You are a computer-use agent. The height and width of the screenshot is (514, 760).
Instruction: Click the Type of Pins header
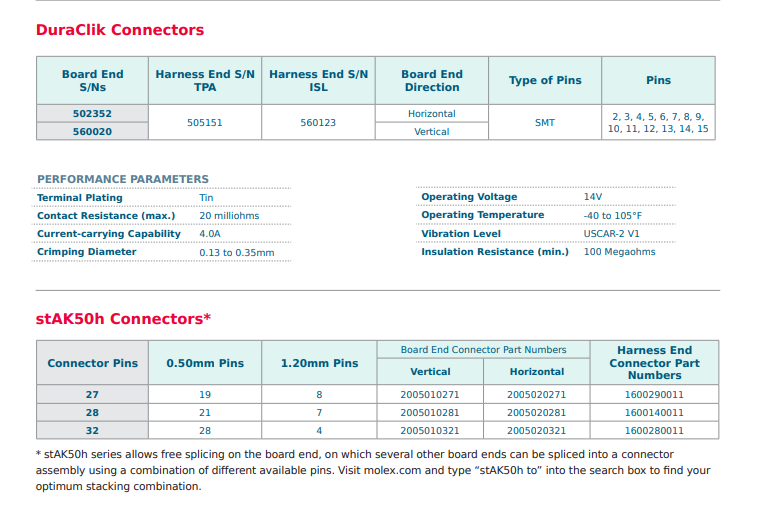[x=545, y=80]
